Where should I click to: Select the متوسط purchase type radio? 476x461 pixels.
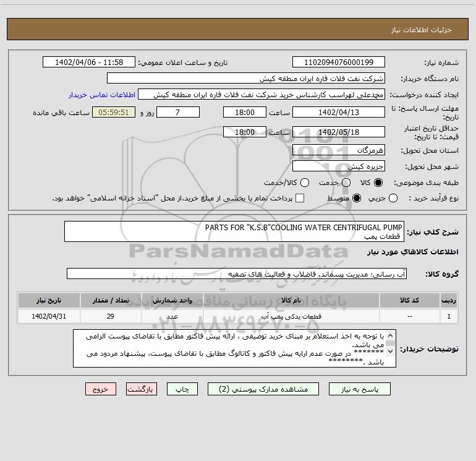tap(357, 198)
